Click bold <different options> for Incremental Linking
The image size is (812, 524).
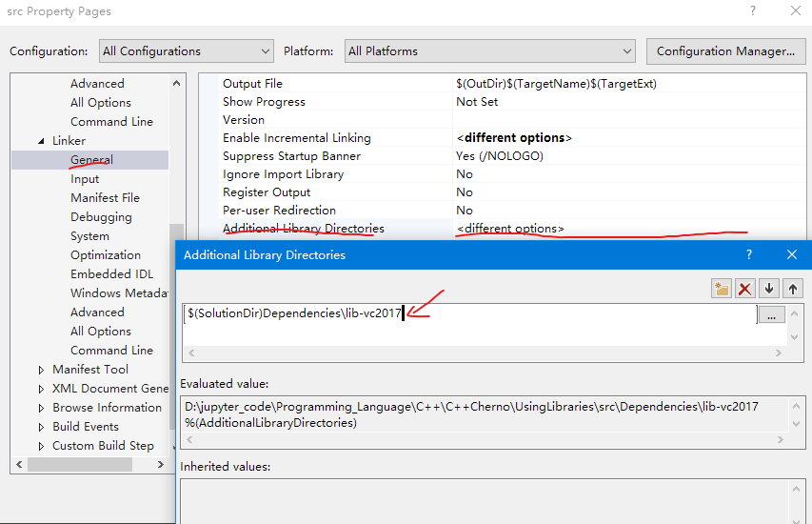click(x=514, y=138)
